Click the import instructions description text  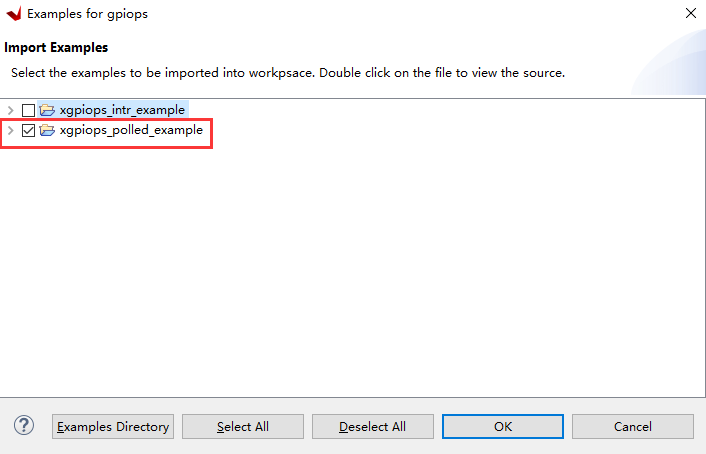point(288,73)
